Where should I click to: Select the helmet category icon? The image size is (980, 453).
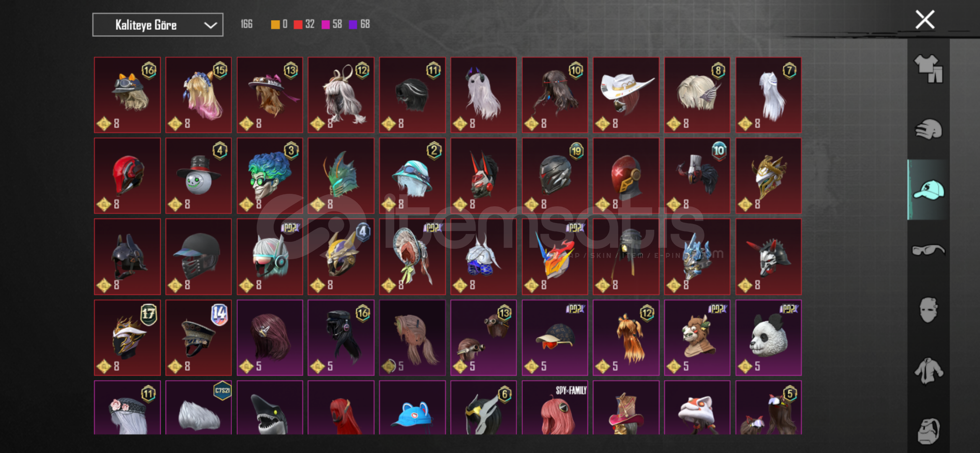click(x=928, y=129)
